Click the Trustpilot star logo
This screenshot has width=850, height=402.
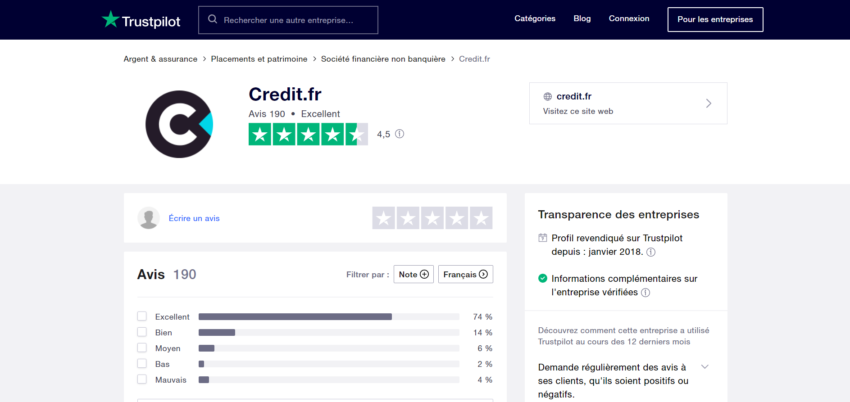coord(111,20)
